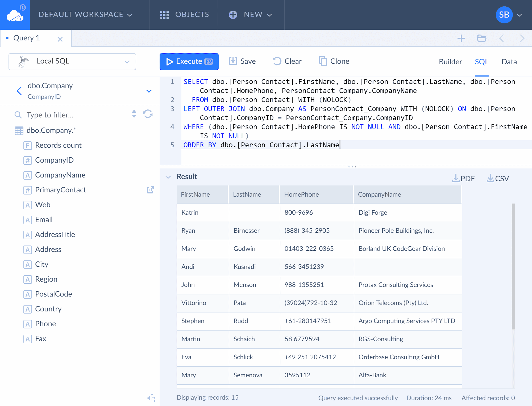Image resolution: width=532 pixels, height=406 pixels.
Task: Click the results vertical scrollbar
Action: tap(513, 266)
